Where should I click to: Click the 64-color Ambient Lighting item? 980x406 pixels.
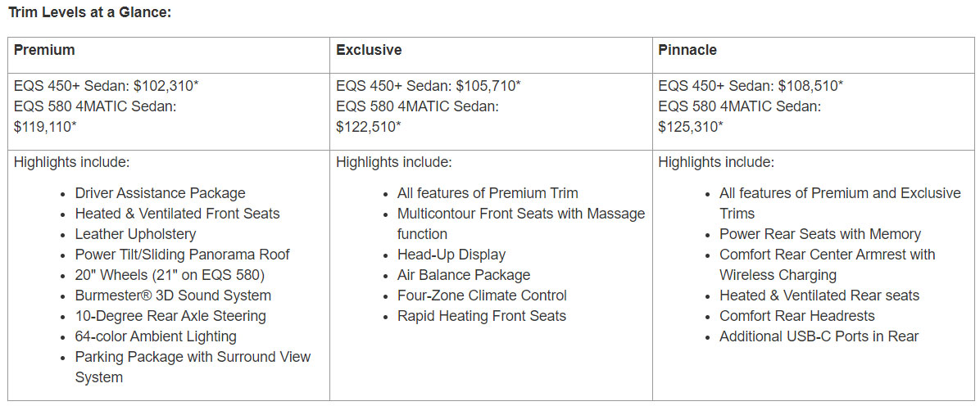point(156,336)
